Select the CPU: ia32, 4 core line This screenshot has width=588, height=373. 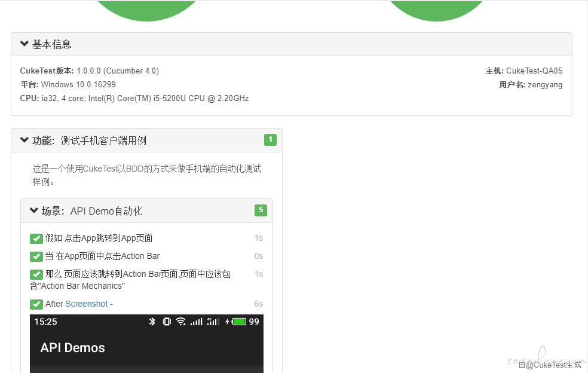pos(134,98)
